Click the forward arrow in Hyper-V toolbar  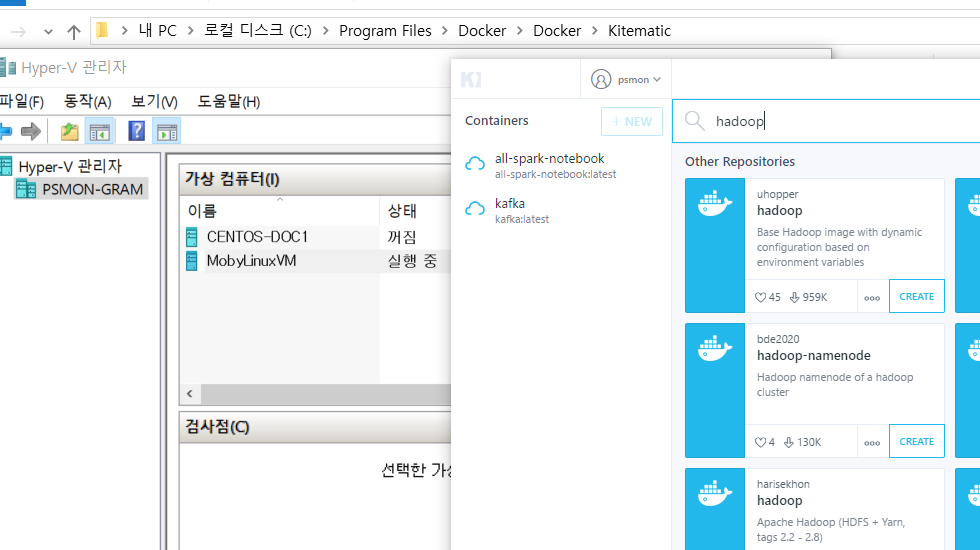point(31,131)
